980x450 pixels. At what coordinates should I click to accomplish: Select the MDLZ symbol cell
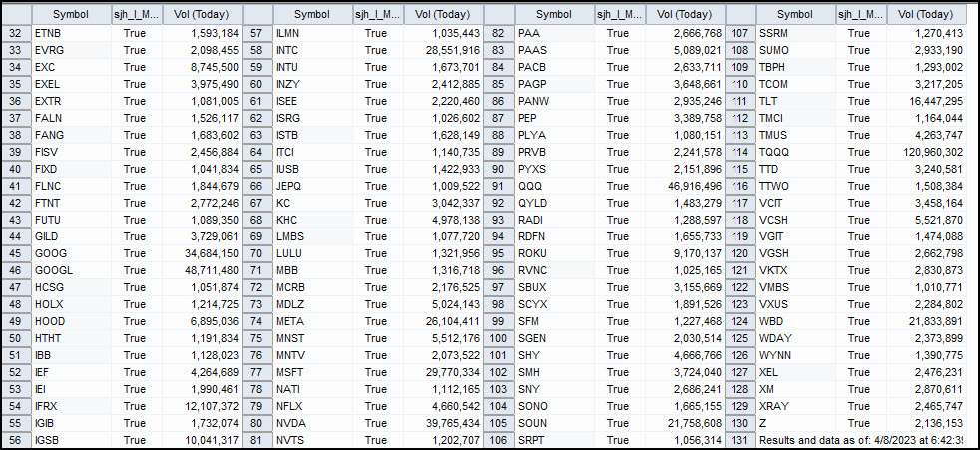pyautogui.click(x=312, y=304)
